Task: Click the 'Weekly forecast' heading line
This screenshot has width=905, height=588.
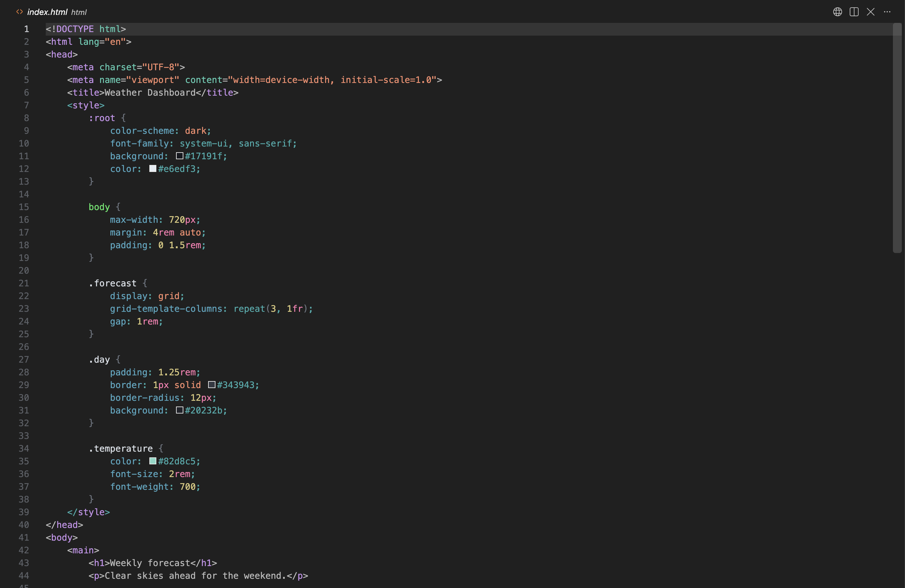Action: tap(153, 563)
